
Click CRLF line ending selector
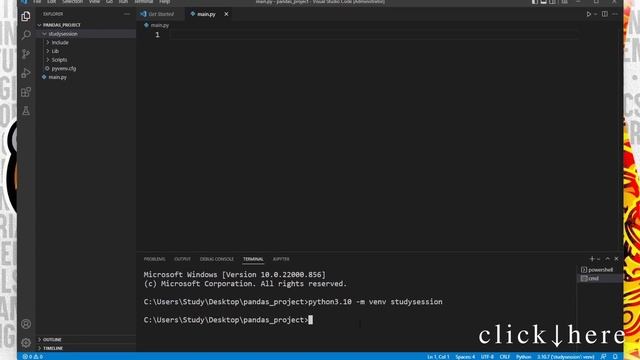505,357
